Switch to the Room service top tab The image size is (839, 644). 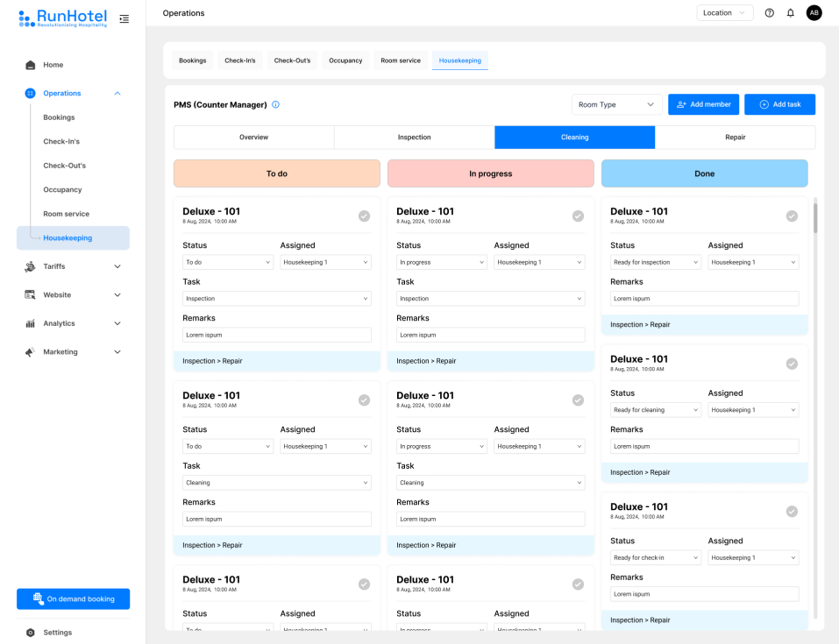click(401, 60)
